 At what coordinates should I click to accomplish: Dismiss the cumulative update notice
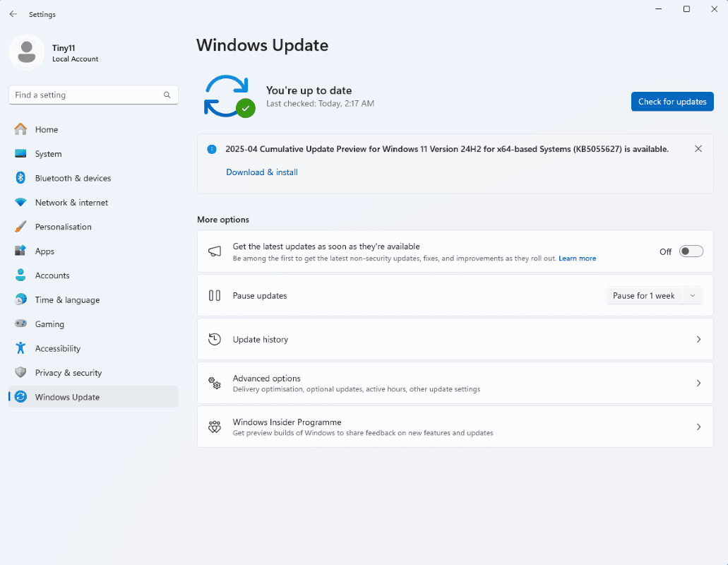click(x=698, y=148)
